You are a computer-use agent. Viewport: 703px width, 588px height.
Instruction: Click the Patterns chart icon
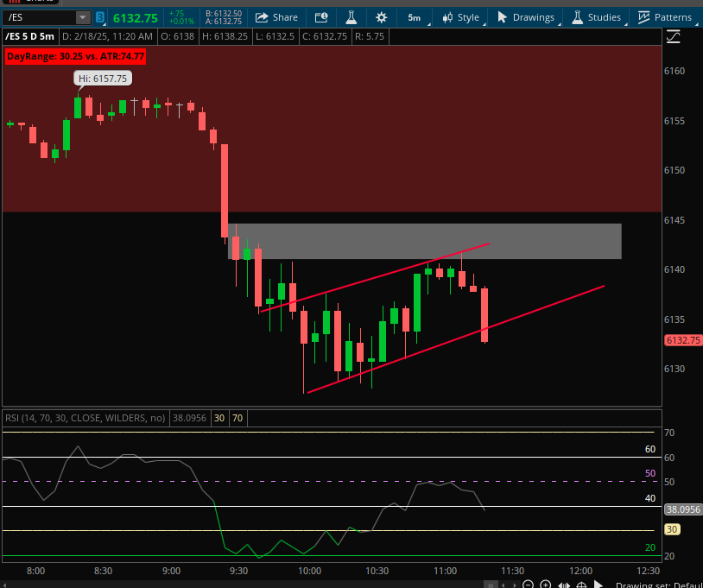pos(643,17)
